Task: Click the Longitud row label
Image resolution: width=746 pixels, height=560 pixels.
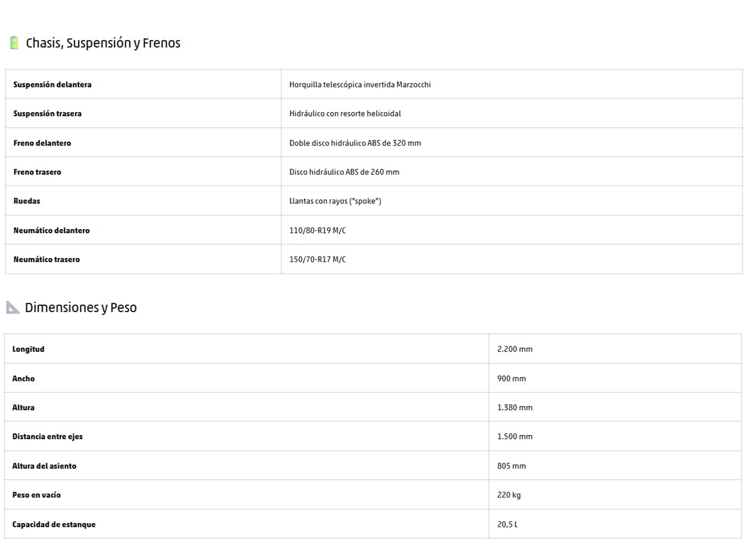Action: 29,349
